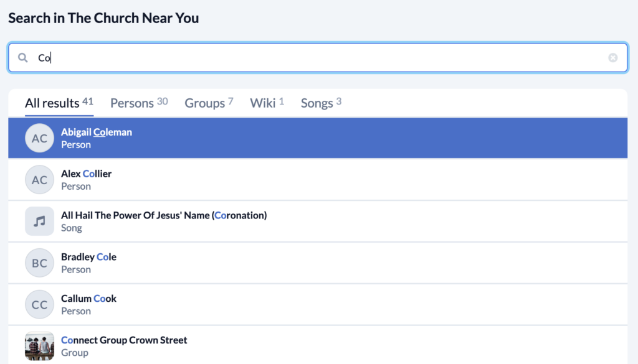Clear the search field with the X icon
Image resolution: width=638 pixels, height=364 pixels.
coord(613,58)
